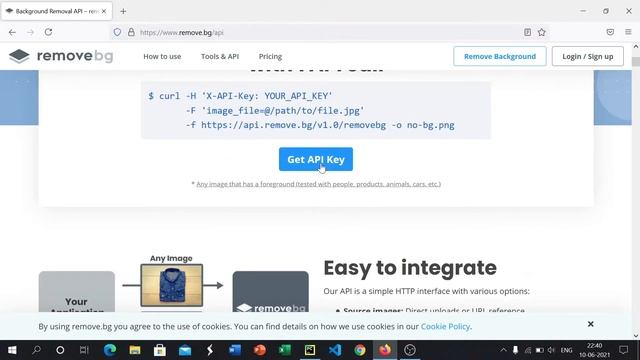This screenshot has width=640, height=360.
Task: Show hidden system tray icons chevron
Action: click(x=503, y=350)
